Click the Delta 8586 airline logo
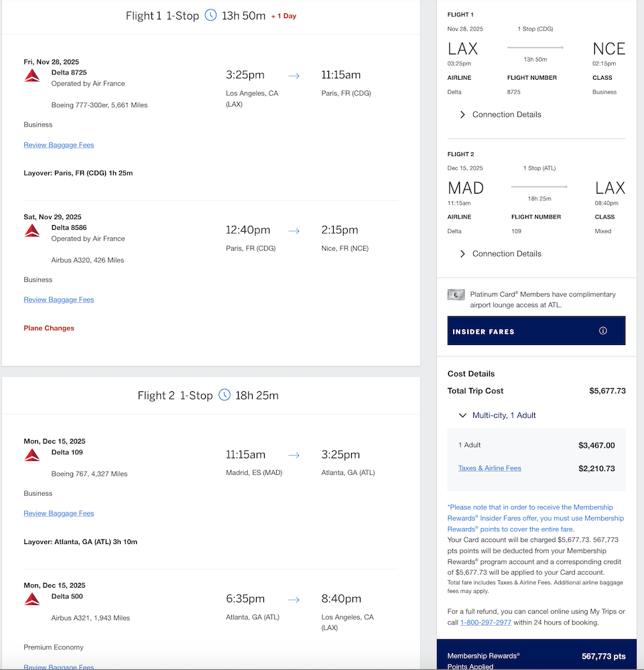This screenshot has width=644, height=670. click(x=32, y=231)
